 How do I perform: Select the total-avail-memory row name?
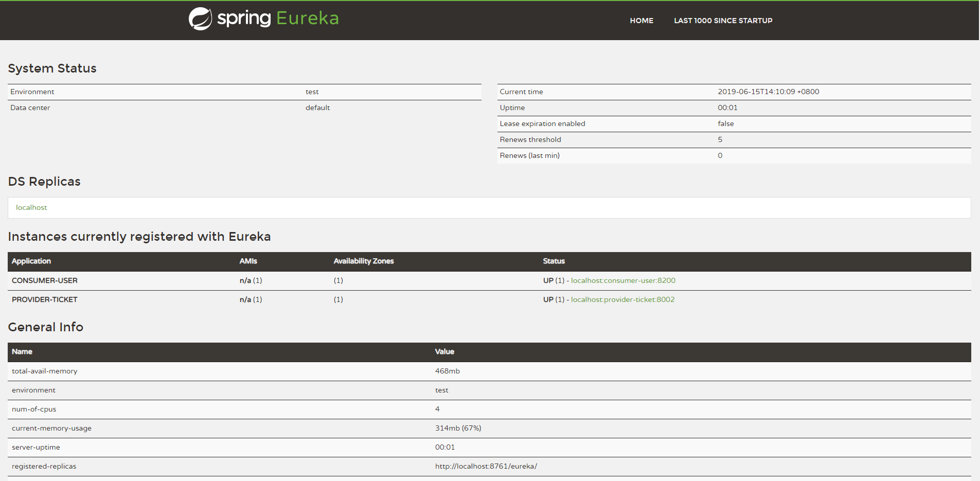click(45, 371)
